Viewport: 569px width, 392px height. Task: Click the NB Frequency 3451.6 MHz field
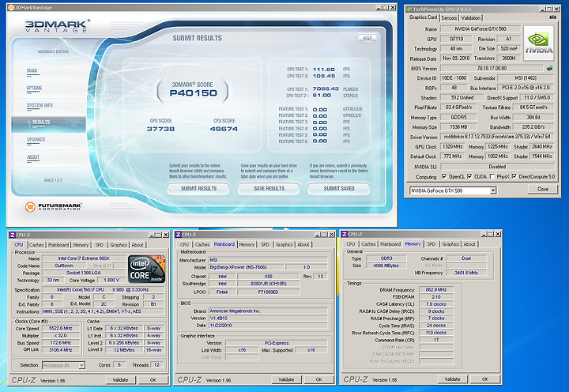(x=466, y=273)
